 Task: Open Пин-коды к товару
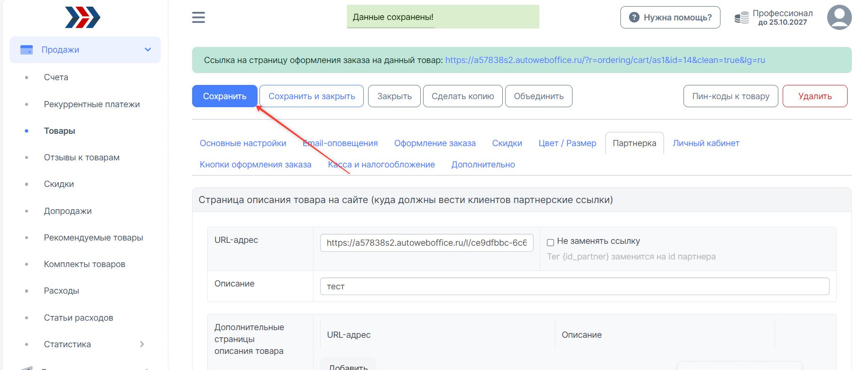pyautogui.click(x=730, y=96)
